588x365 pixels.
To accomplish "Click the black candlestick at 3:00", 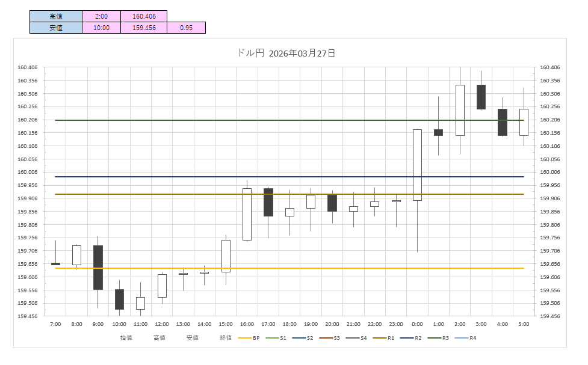I will [481, 97].
